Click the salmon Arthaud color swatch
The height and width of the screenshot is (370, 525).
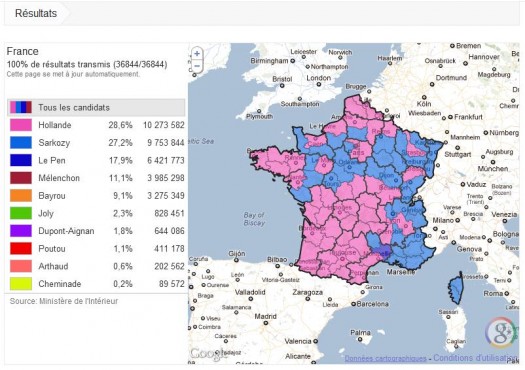click(21, 266)
